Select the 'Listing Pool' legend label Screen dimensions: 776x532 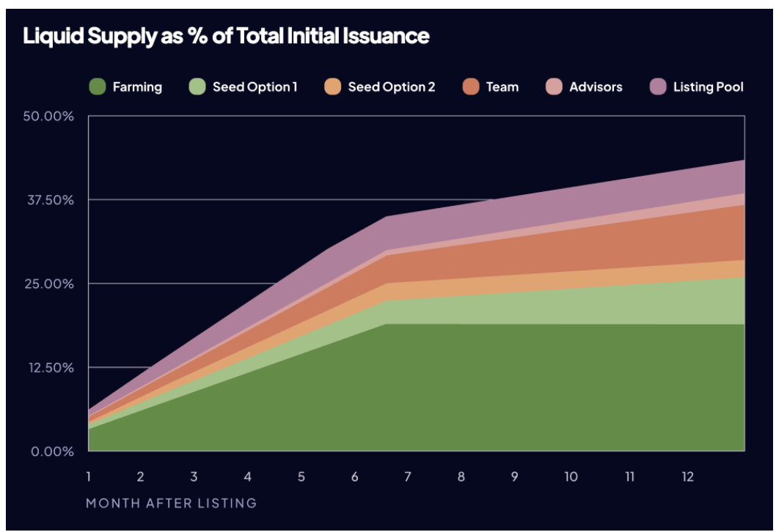(709, 87)
